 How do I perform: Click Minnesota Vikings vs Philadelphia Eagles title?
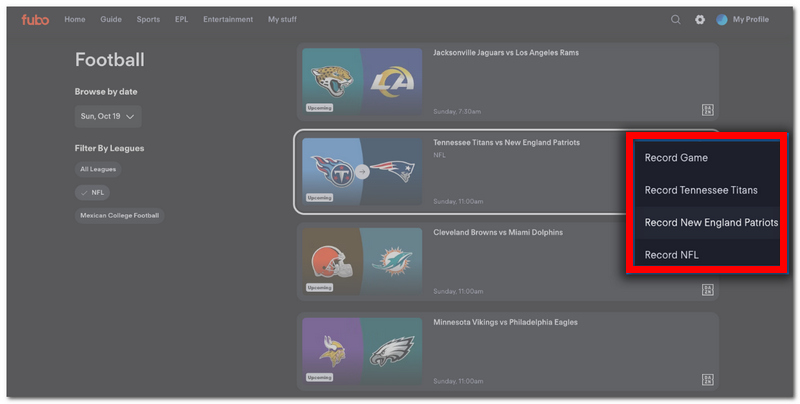[x=505, y=322]
